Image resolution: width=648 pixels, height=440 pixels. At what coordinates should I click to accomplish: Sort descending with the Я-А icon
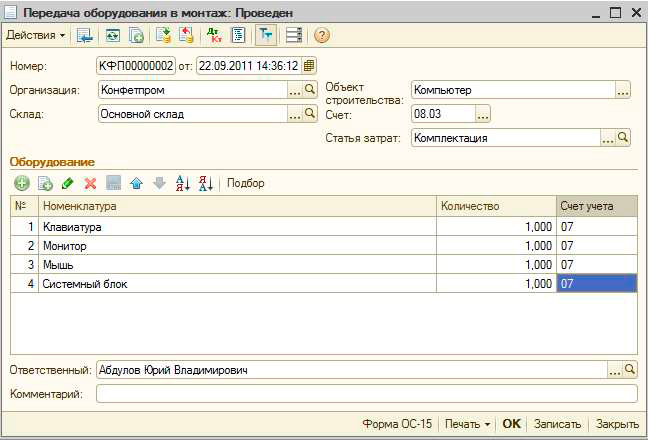click(205, 183)
